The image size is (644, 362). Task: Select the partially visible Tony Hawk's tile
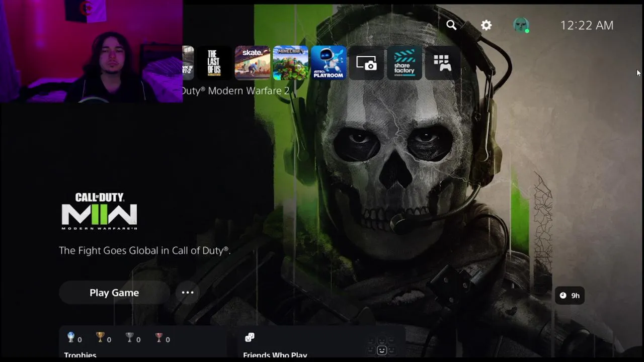[x=188, y=63]
